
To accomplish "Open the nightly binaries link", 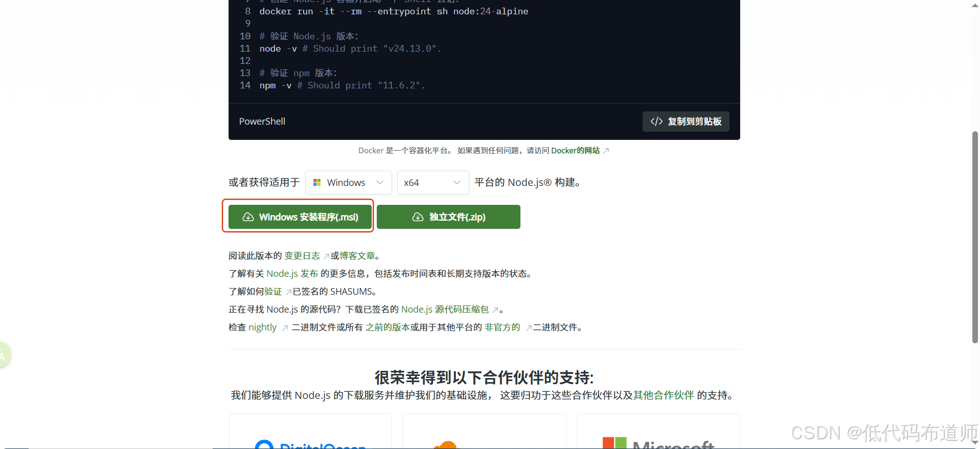I will [262, 327].
